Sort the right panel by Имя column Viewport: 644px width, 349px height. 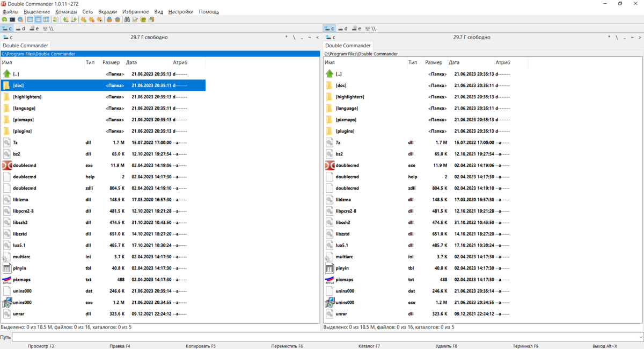tap(365, 62)
